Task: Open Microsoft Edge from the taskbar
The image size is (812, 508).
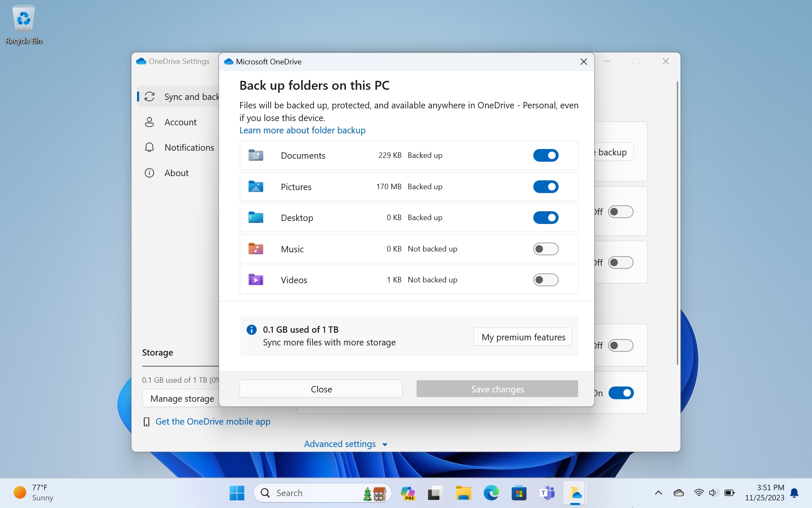Action: [491, 493]
